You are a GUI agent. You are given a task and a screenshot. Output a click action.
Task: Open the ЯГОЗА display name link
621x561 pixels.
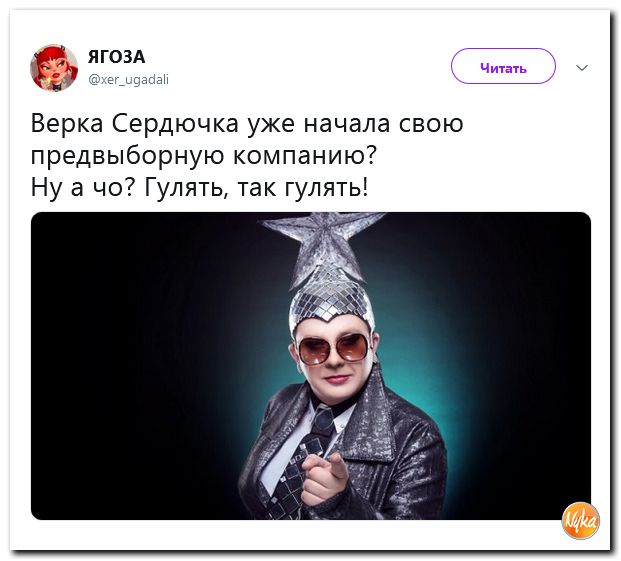[x=116, y=57]
